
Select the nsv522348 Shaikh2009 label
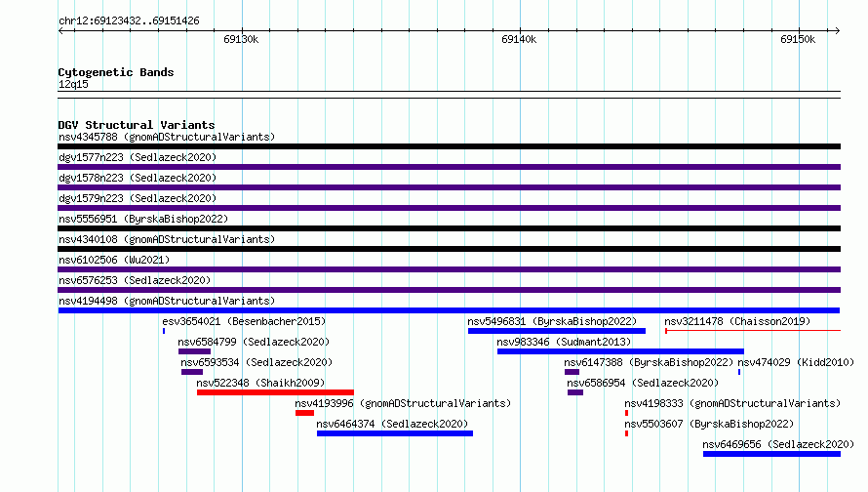pos(260,383)
